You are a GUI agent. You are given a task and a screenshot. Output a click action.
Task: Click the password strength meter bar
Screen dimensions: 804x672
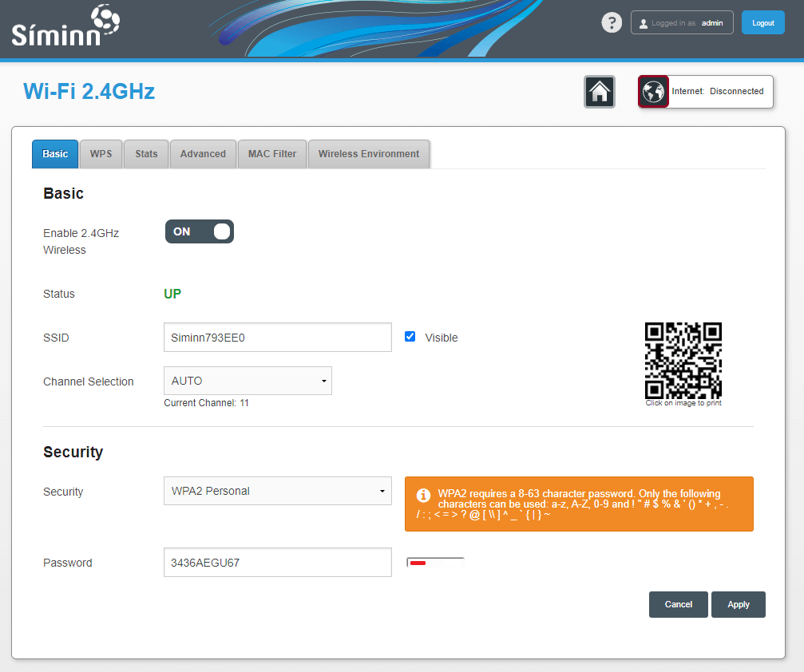[435, 563]
